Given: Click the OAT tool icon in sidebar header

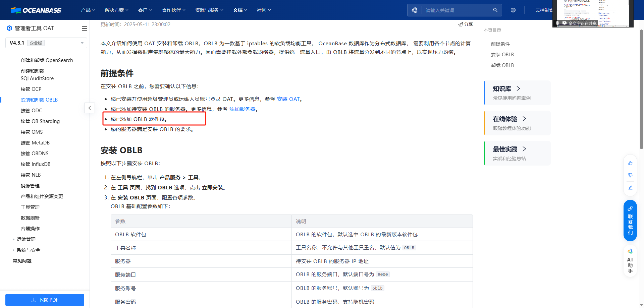Looking at the screenshot, I should [x=9, y=28].
